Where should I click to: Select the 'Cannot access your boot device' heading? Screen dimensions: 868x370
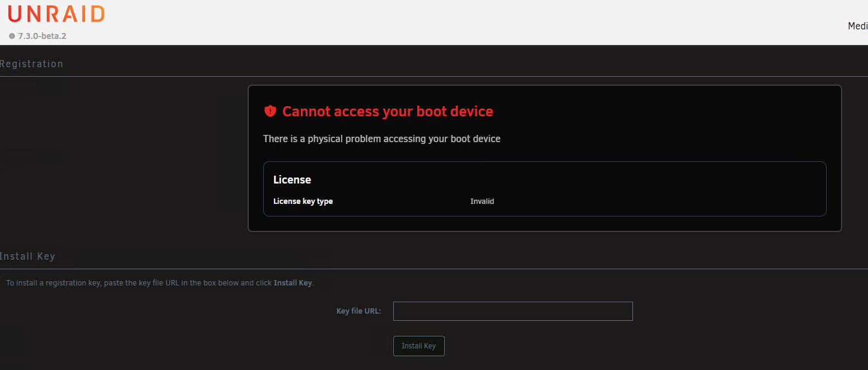click(x=388, y=111)
